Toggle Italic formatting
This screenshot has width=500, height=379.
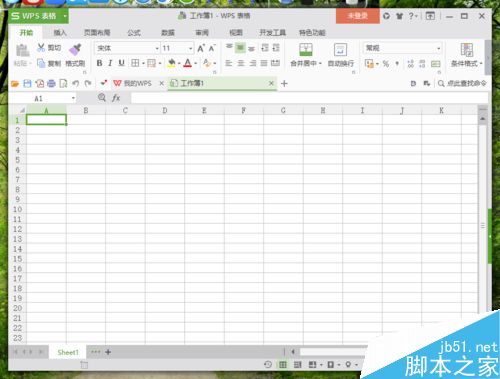click(110, 63)
